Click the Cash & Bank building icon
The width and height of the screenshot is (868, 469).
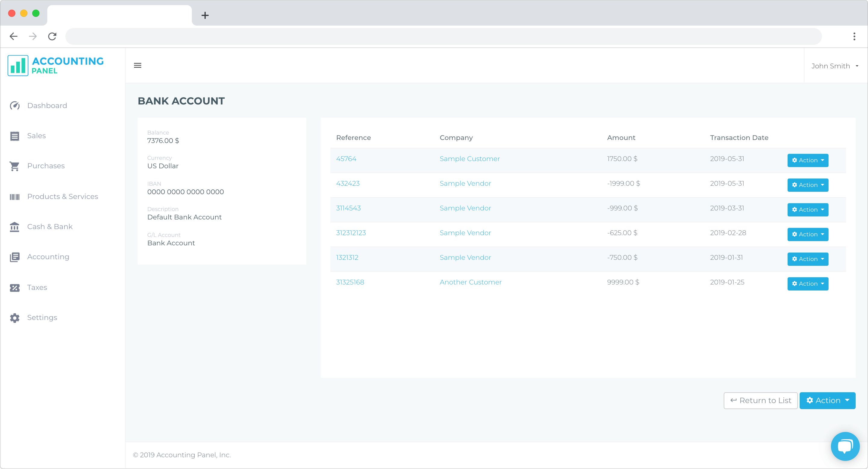pyautogui.click(x=14, y=227)
